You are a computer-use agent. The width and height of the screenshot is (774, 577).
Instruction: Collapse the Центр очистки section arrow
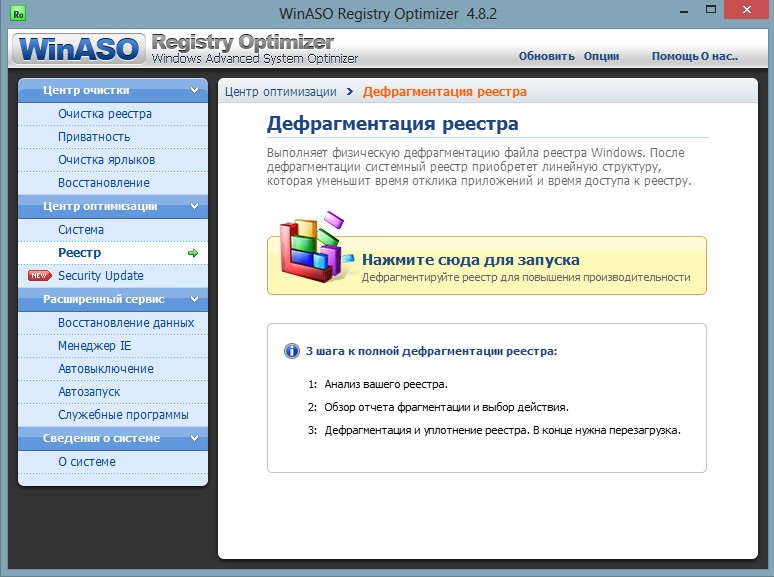[194, 90]
